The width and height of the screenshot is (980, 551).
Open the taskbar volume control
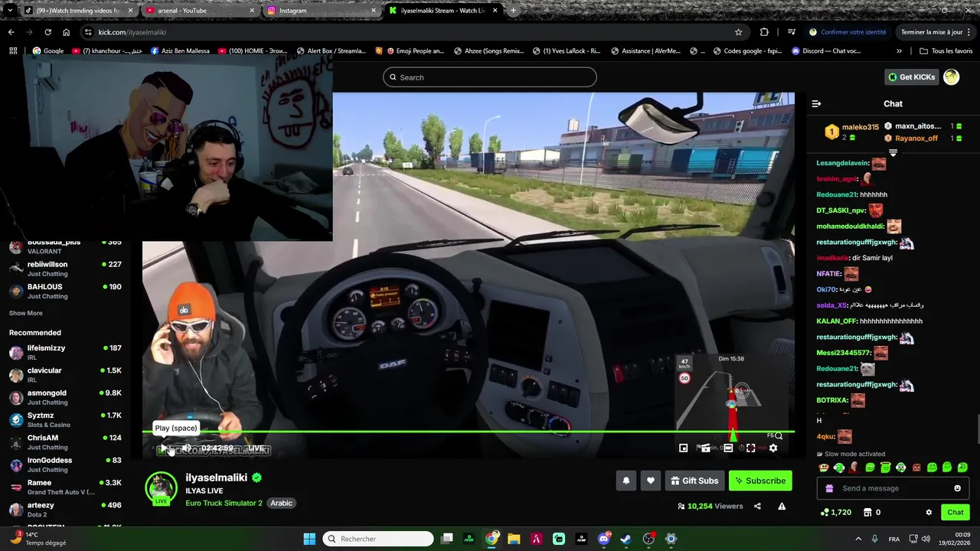[926, 539]
